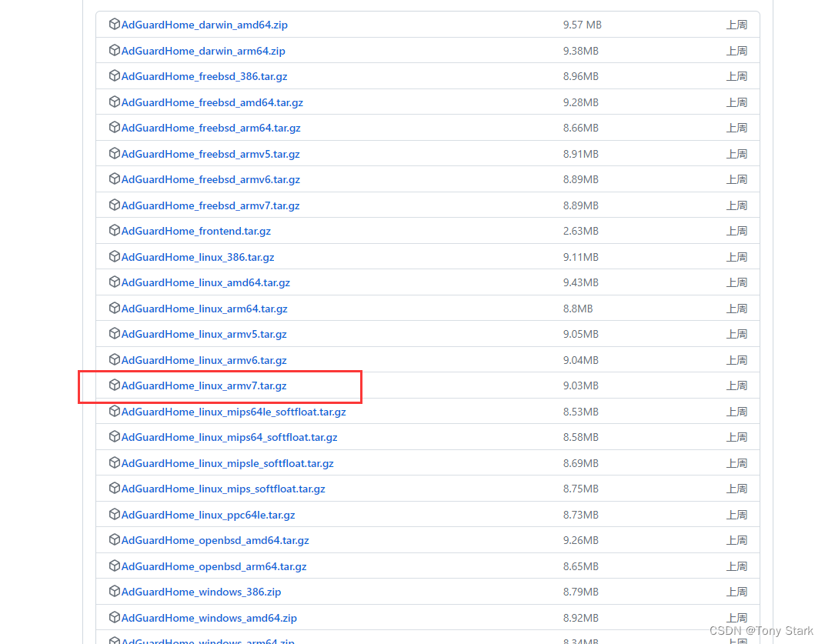Click the 8.79MB size of windows_386
825x644 pixels.
click(581, 592)
